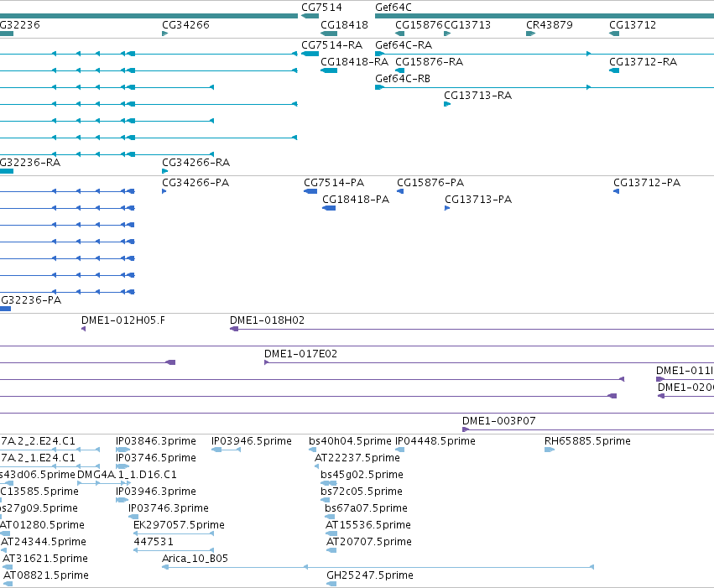
Task: Click the bs27g09.5prime EST label
Action: [39, 508]
